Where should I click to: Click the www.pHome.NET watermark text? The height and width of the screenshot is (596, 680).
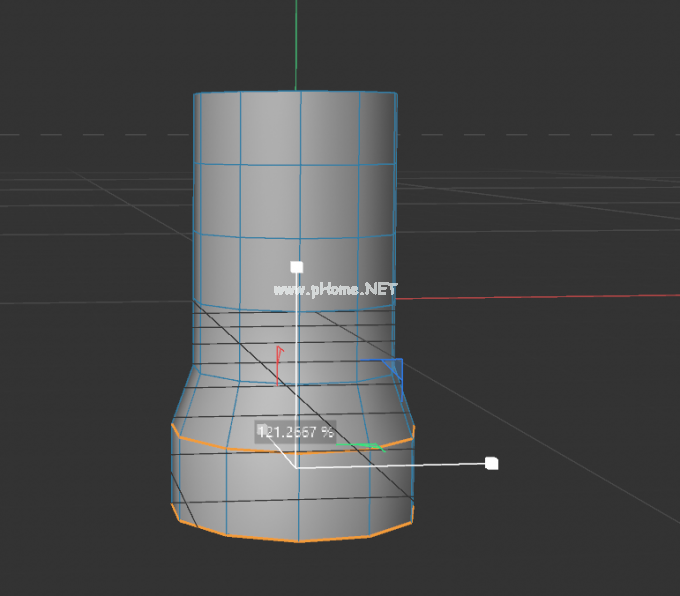[335, 289]
